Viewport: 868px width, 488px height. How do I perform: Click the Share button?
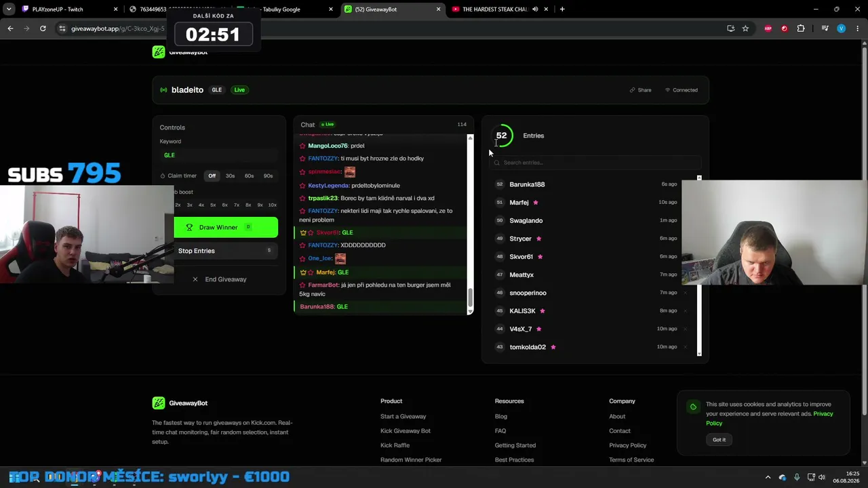point(640,90)
